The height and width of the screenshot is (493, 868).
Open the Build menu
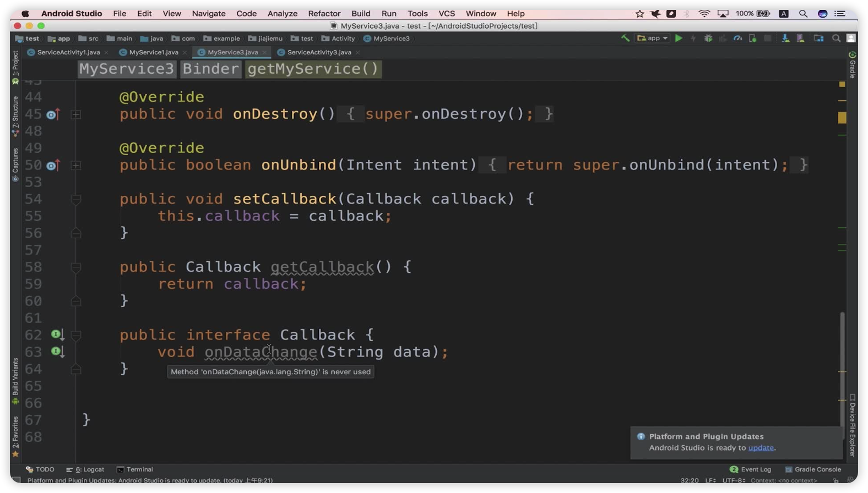pos(361,13)
